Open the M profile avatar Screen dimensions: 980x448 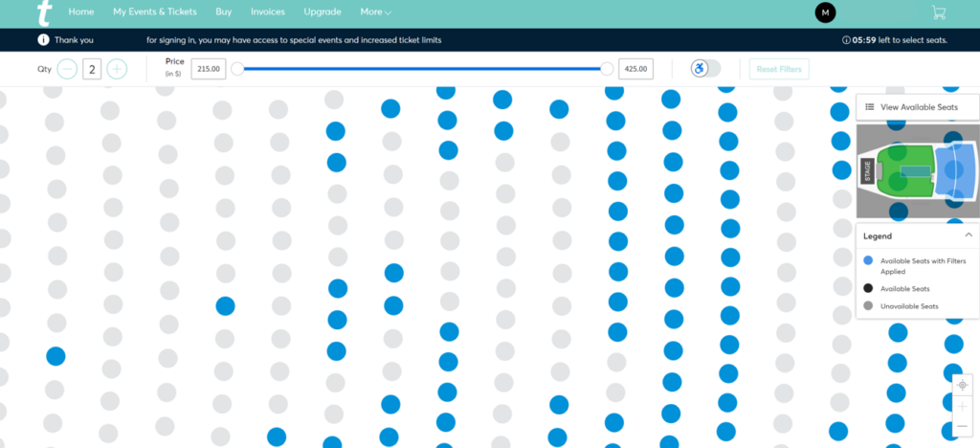tap(824, 12)
